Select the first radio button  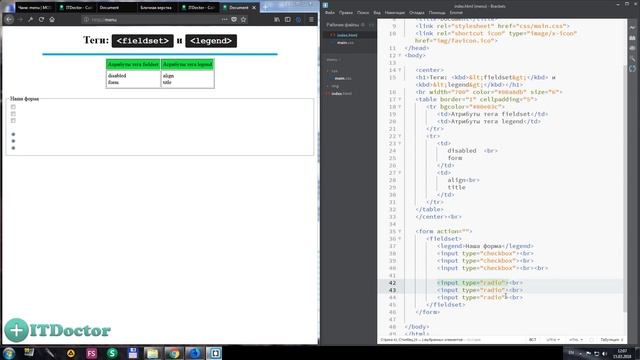tap(13, 134)
